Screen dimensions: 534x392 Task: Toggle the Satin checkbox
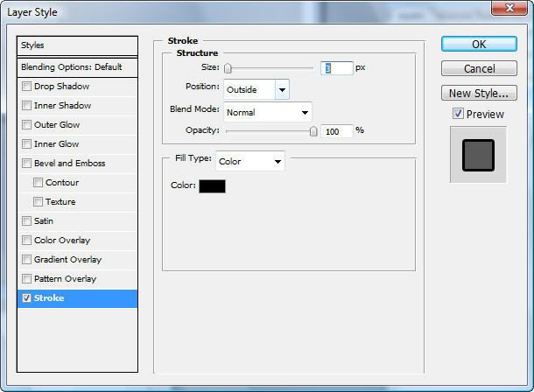tap(26, 220)
